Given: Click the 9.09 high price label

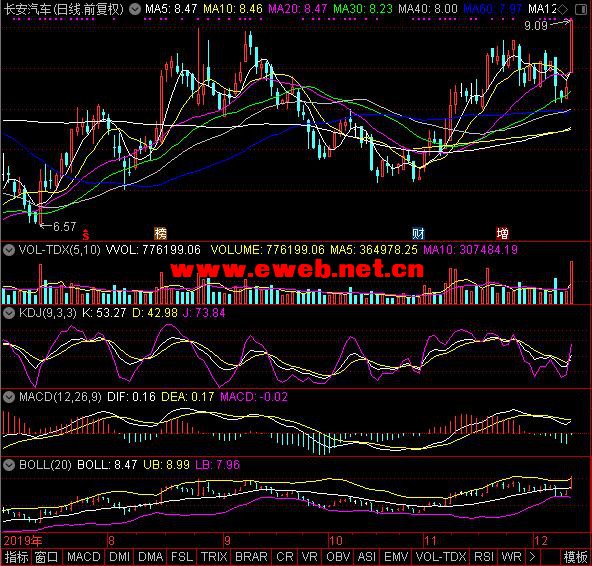Looking at the screenshot, I should [x=536, y=26].
